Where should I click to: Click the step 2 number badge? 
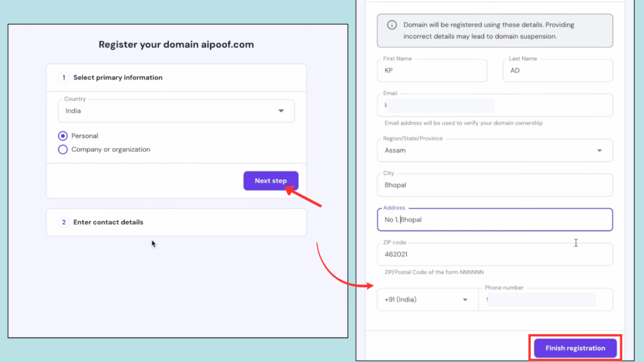pyautogui.click(x=62, y=222)
